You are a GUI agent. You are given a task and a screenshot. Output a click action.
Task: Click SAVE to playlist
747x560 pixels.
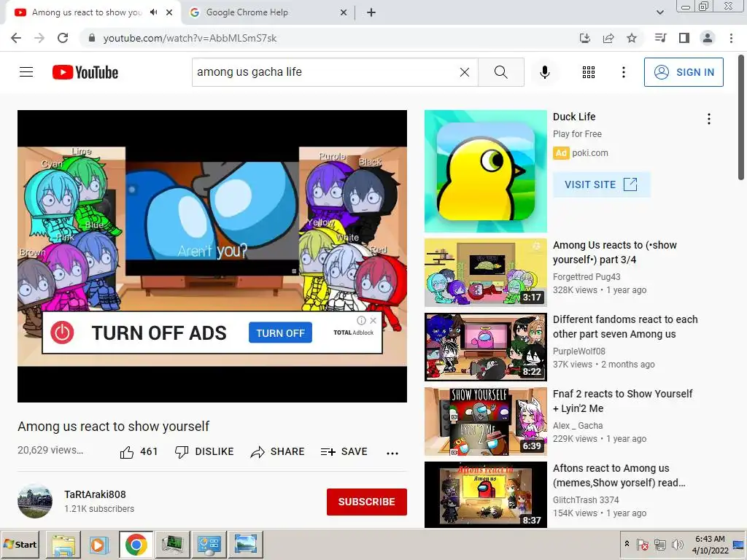tap(344, 452)
